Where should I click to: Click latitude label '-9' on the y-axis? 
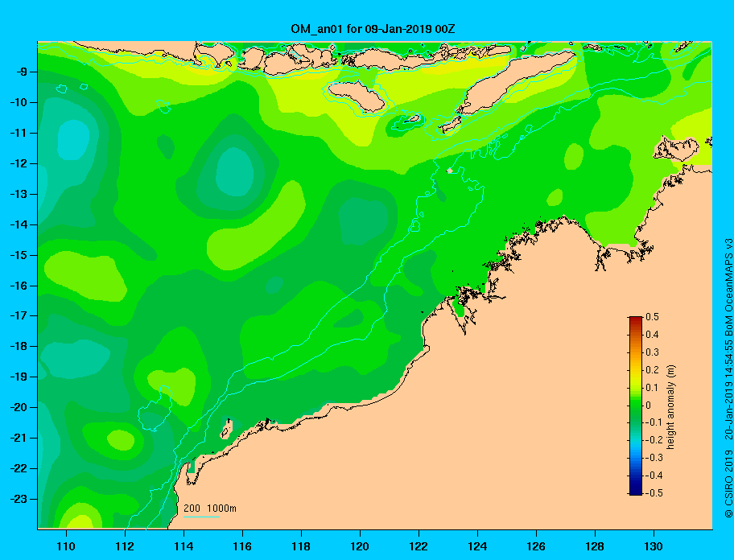21,72
